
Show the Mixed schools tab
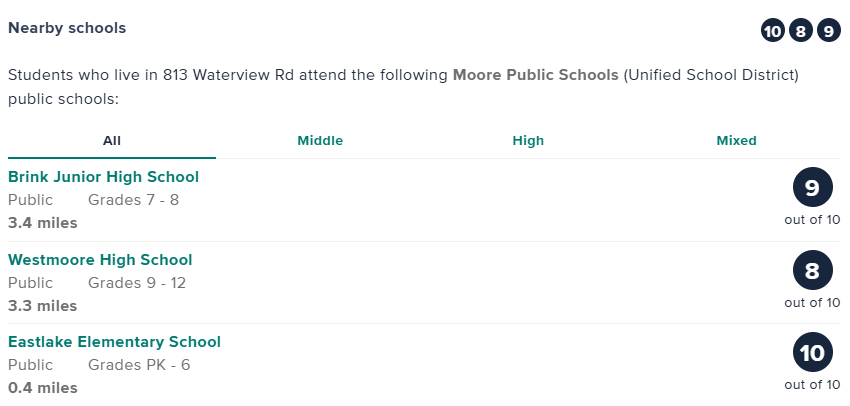[x=736, y=141]
